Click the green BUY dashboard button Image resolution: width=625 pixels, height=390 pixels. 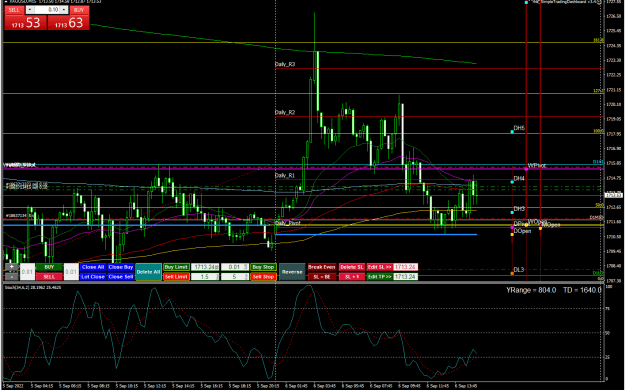click(x=49, y=267)
